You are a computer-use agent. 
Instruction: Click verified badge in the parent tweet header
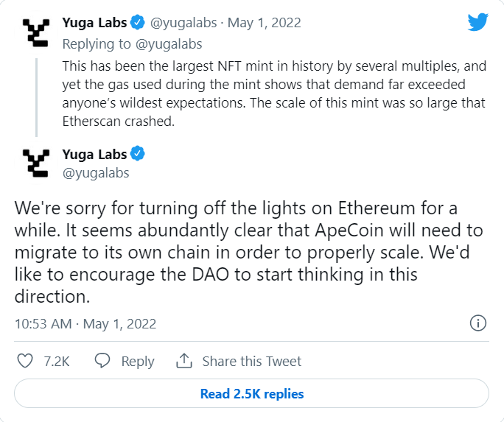139,22
